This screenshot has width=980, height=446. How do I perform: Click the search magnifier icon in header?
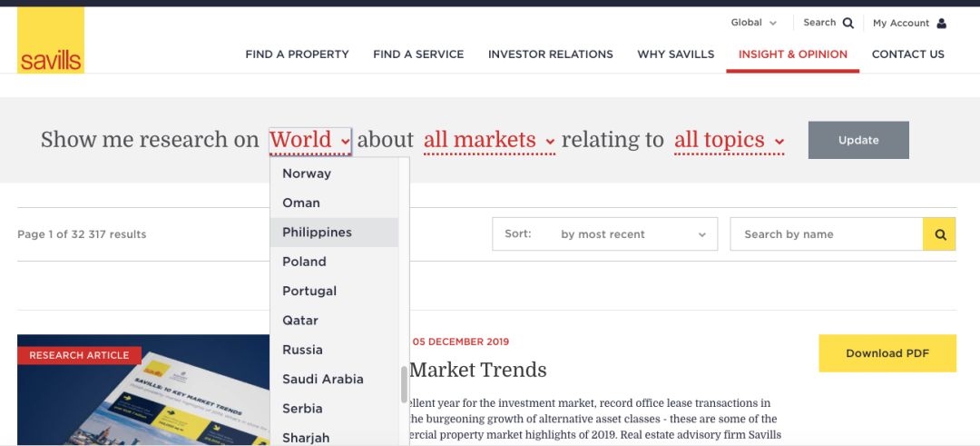tap(848, 24)
